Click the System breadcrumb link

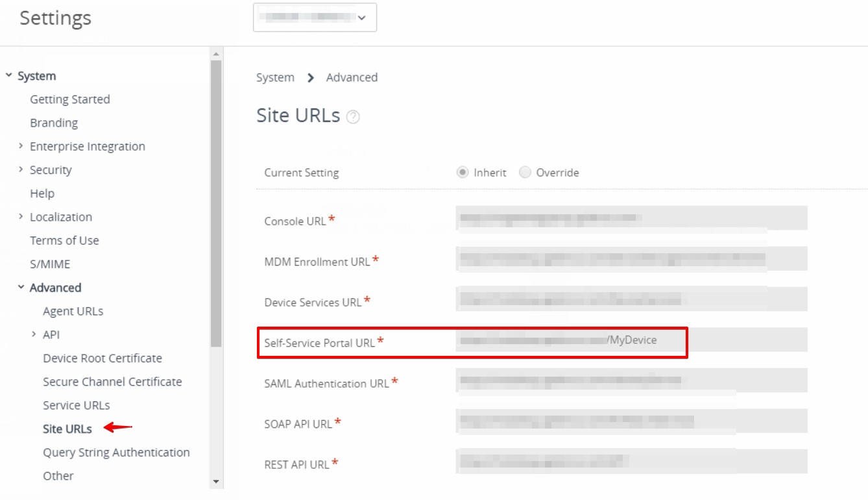pyautogui.click(x=275, y=77)
